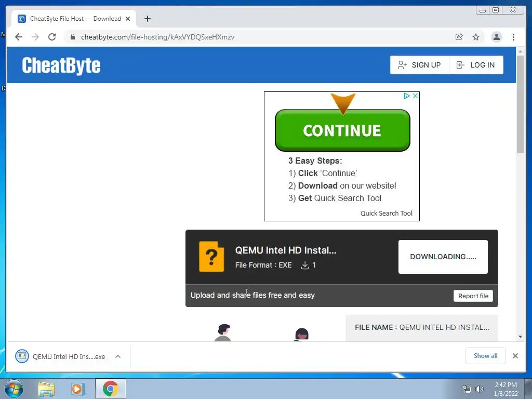Open a new tab with plus button

[147, 19]
